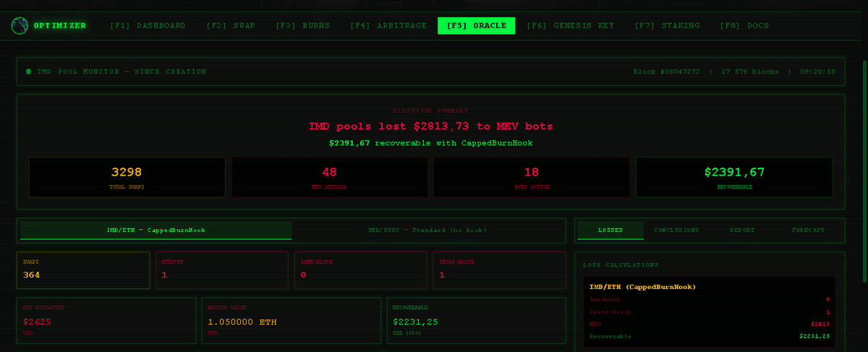Open the Conclusions panel tab

676,230
